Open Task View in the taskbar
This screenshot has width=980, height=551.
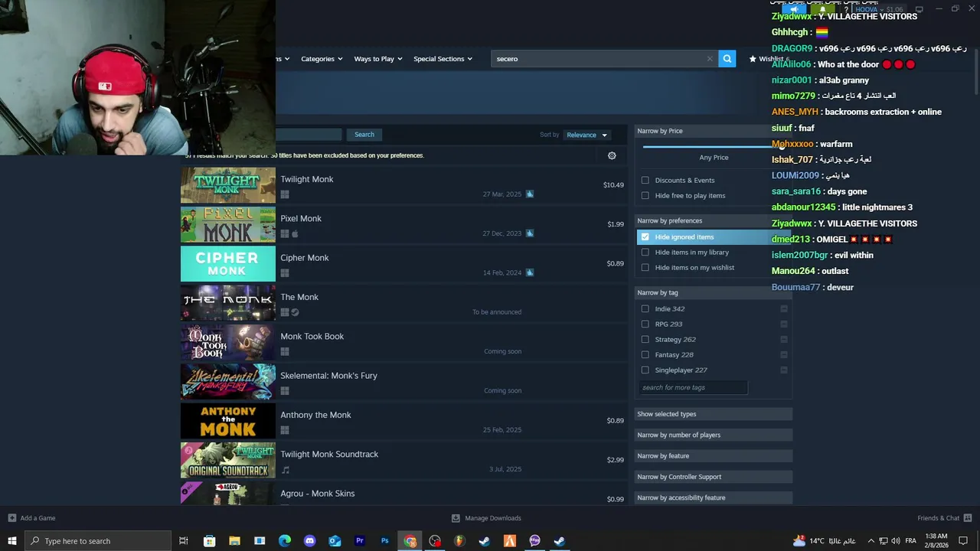(184, 541)
